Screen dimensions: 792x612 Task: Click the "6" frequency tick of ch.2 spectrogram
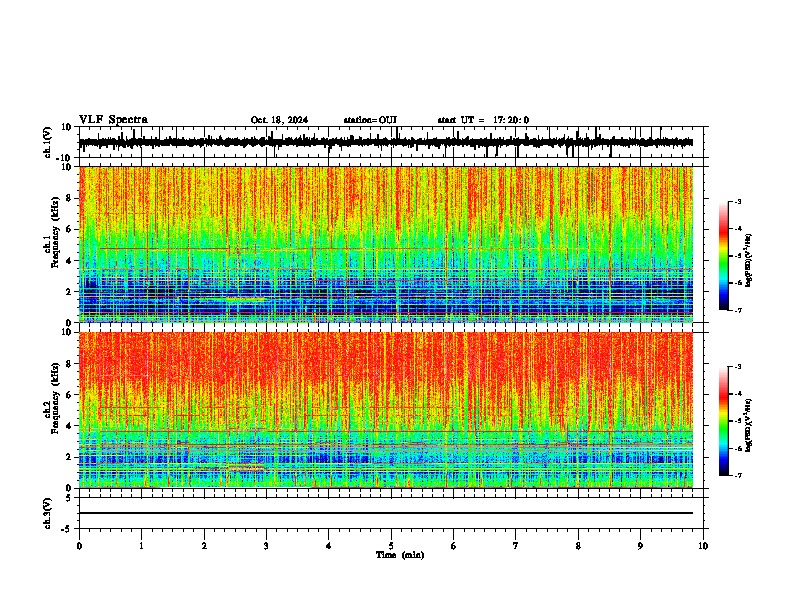[x=69, y=395]
